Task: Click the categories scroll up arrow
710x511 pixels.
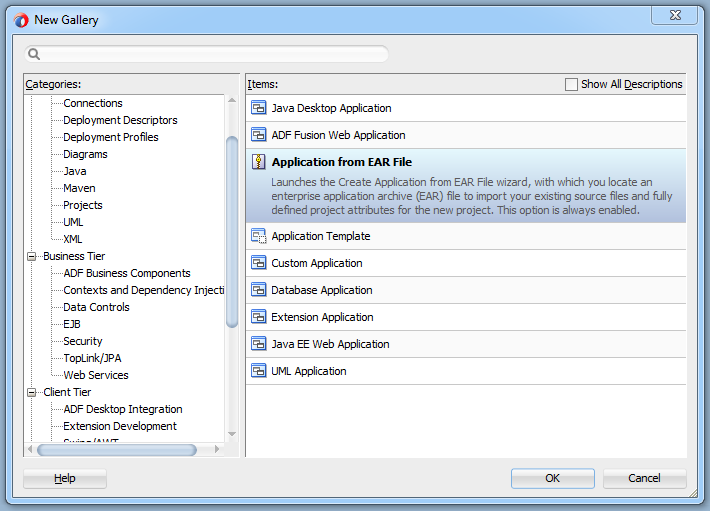Action: [232, 100]
